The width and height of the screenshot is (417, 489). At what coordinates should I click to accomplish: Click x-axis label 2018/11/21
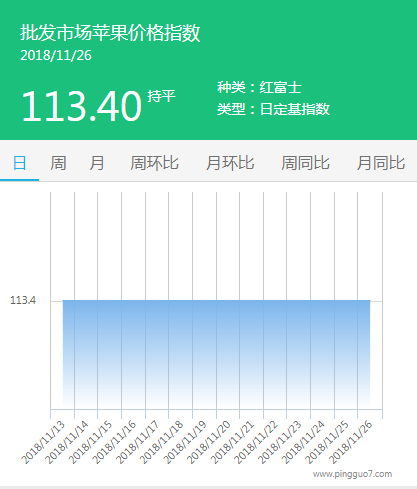(232, 442)
